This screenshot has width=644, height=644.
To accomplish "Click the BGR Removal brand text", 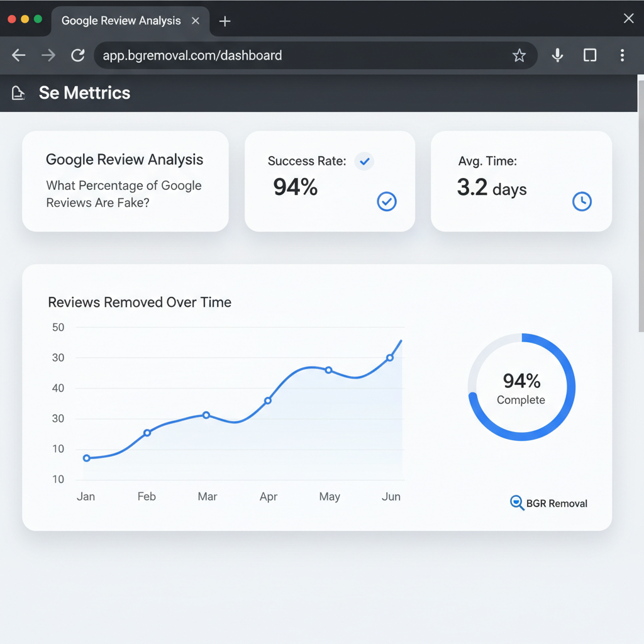I will (x=557, y=504).
